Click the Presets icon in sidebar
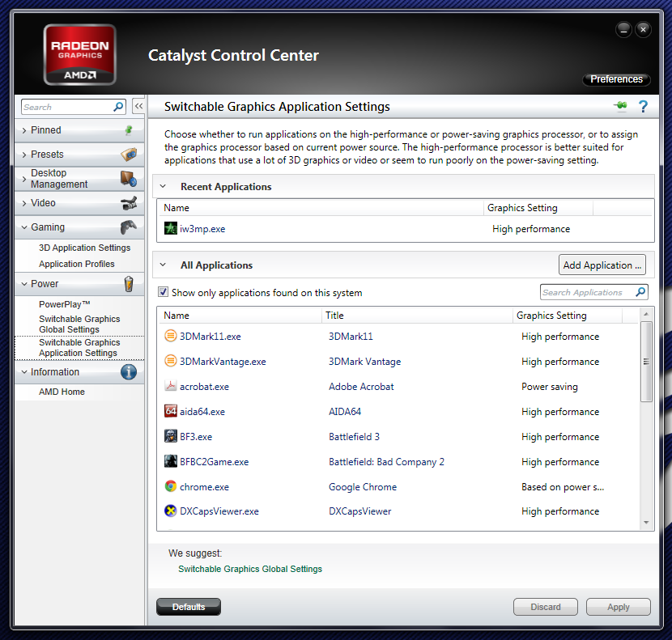Viewport: 672px width, 640px height. point(129,155)
